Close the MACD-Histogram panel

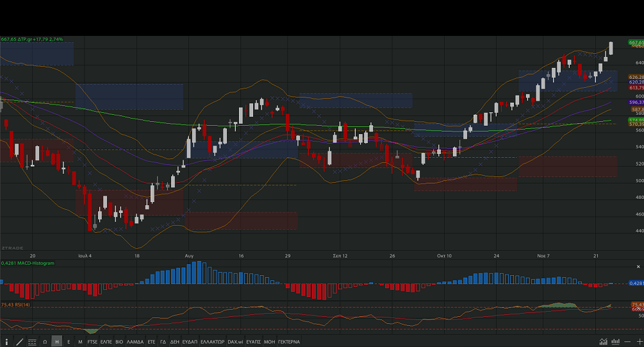pyautogui.click(x=638, y=267)
